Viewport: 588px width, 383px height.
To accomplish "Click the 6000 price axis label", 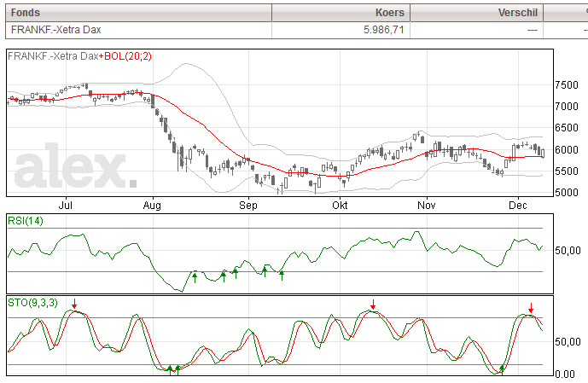I will coord(567,149).
